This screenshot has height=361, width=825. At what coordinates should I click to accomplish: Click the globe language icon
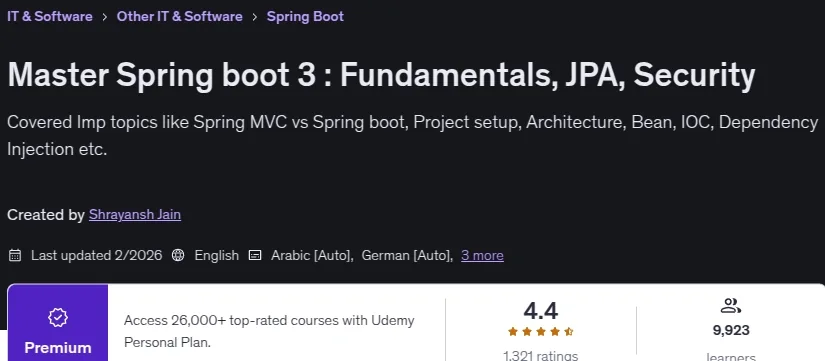[178, 256]
